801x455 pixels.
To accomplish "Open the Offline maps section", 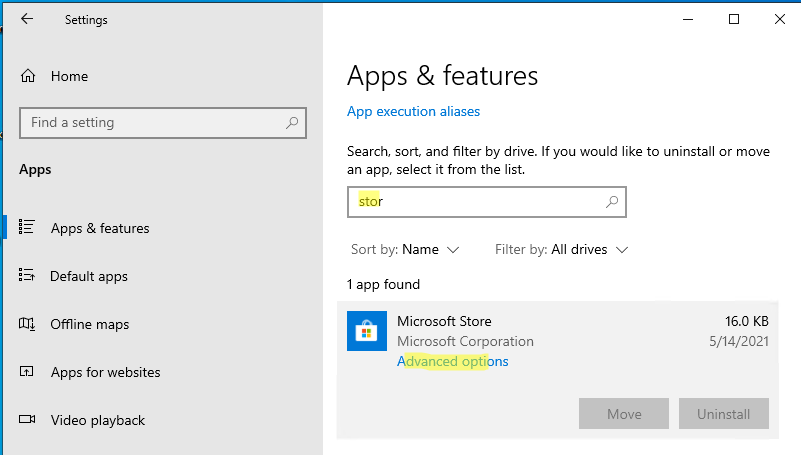I will pyautogui.click(x=90, y=324).
